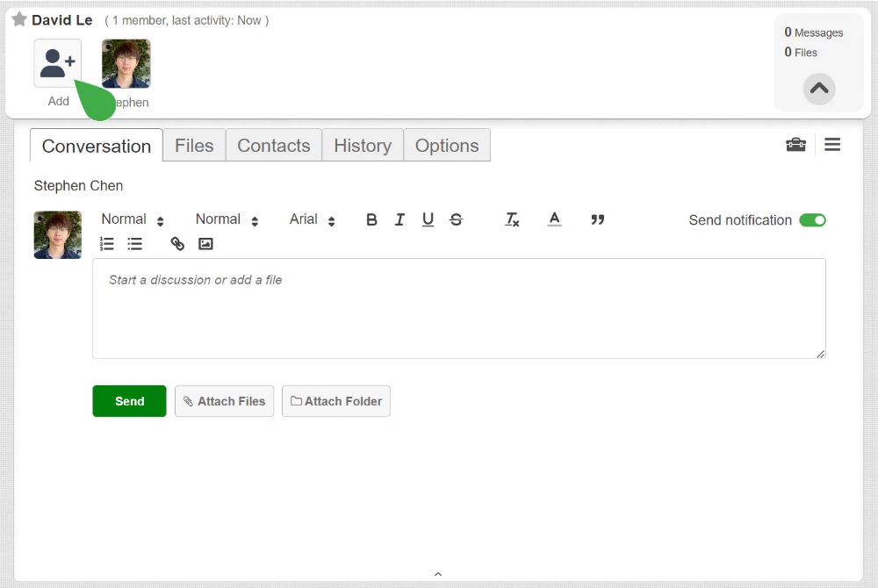Viewport: 878px width, 588px height.
Task: Apply underline formatting
Action: [x=428, y=220]
